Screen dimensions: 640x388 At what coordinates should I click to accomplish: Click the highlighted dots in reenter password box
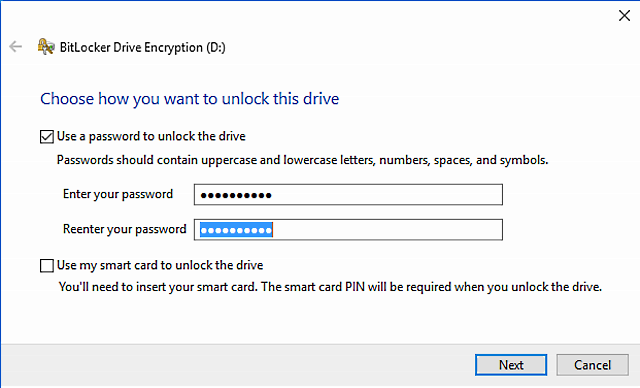coord(236,230)
